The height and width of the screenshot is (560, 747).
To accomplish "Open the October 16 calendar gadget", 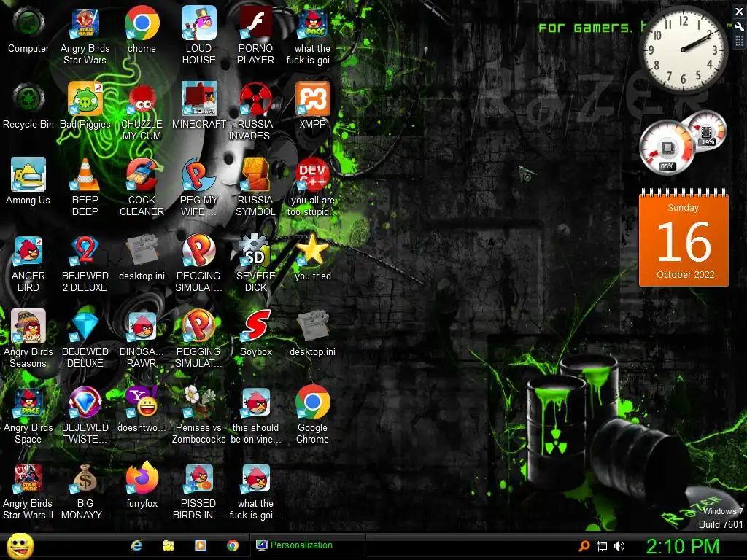I will point(683,238).
